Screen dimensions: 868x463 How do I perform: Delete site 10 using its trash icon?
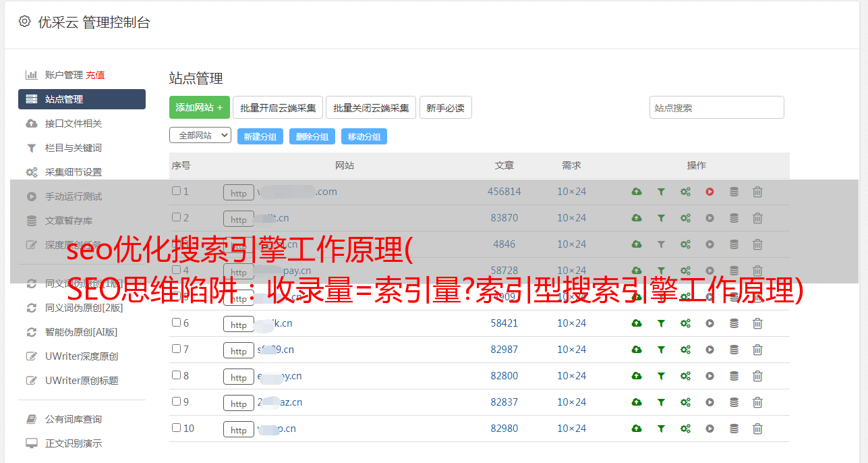757,429
